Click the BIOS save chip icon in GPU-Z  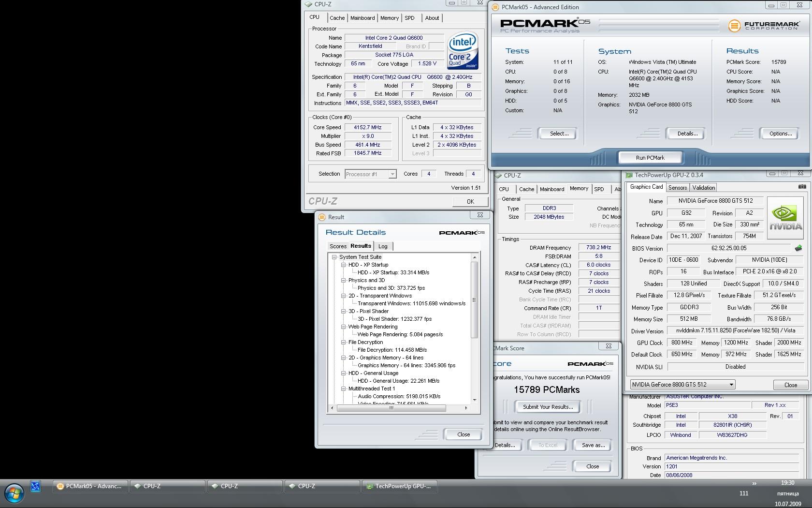[x=798, y=248]
